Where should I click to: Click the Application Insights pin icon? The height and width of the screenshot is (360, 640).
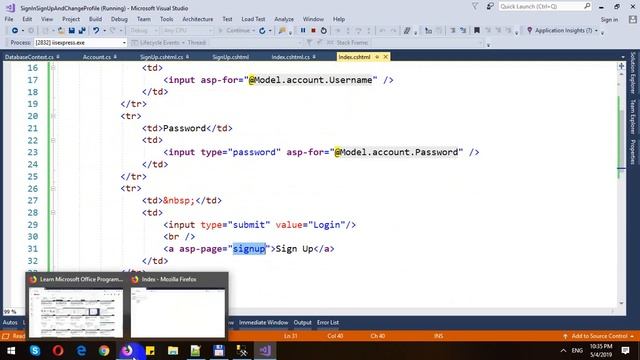tap(529, 30)
